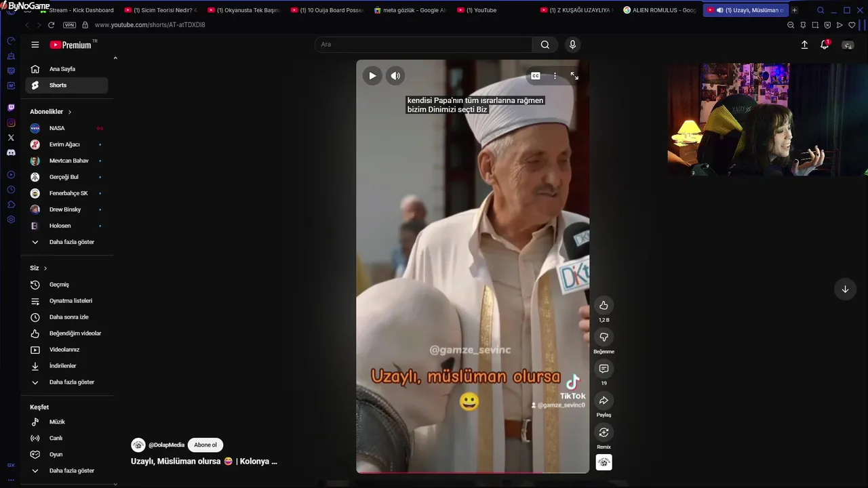Image resolution: width=868 pixels, height=488 pixels.
Task: Open the Fenerbahçe SK channel
Action: coord(66,193)
